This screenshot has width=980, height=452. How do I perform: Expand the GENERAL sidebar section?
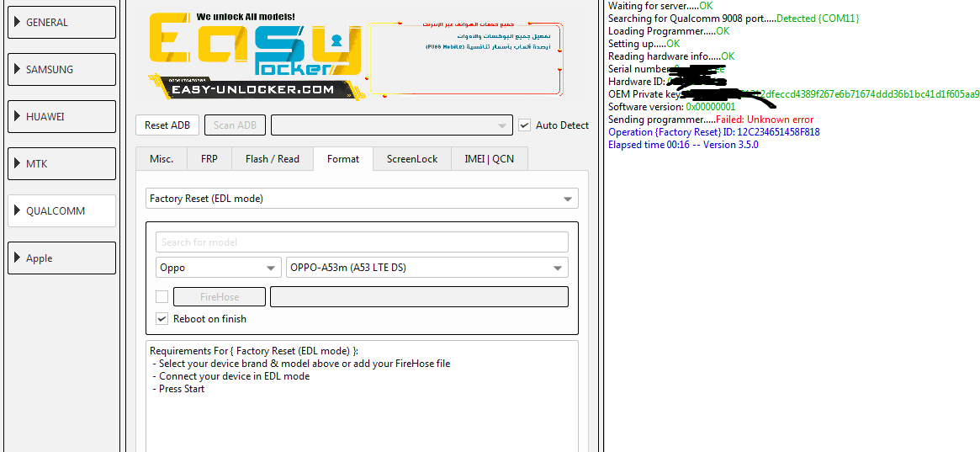coord(61,23)
